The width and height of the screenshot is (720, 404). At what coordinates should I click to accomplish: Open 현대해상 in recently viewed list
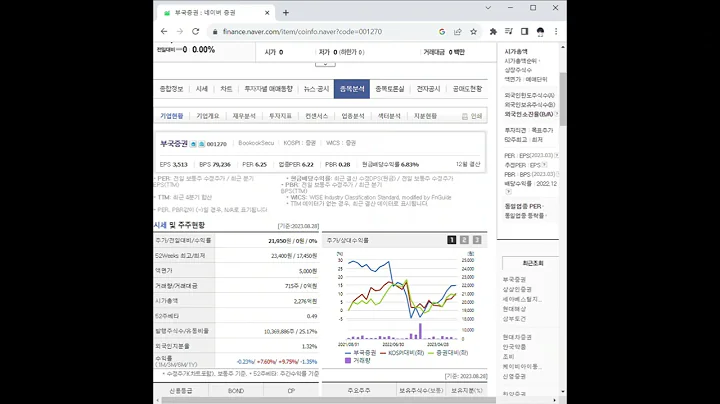(x=514, y=309)
